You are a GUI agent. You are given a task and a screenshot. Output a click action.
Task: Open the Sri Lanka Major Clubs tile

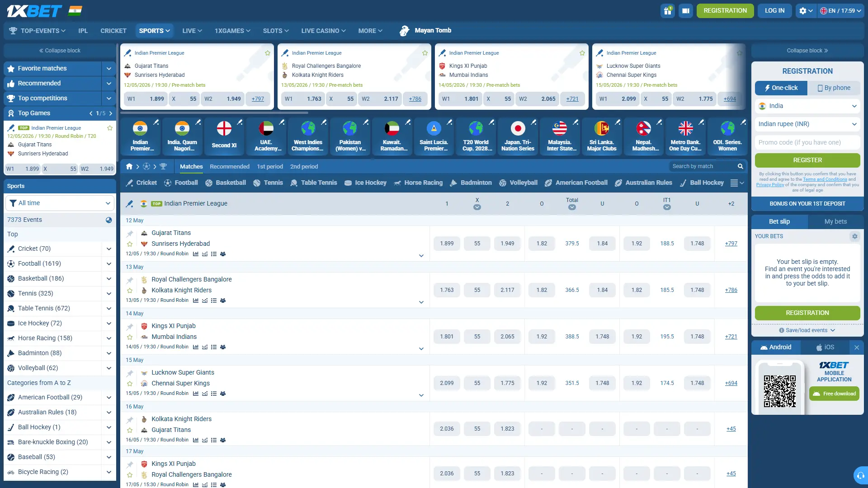pos(601,136)
